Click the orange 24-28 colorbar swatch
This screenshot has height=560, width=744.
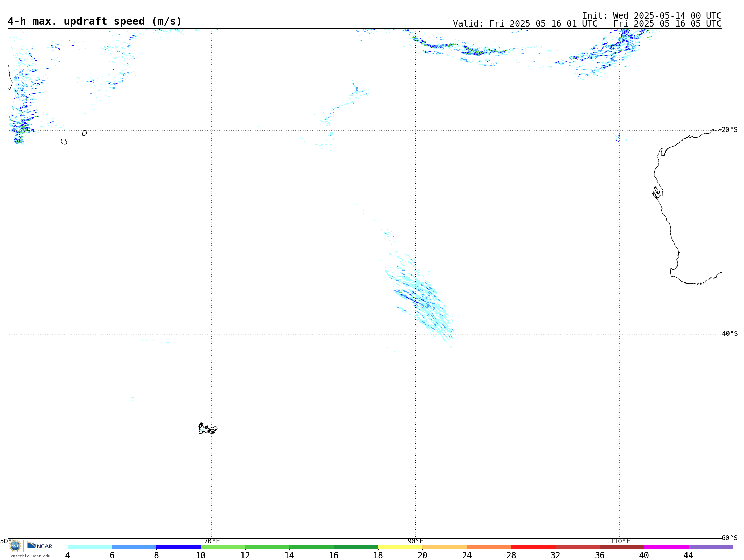(x=489, y=547)
